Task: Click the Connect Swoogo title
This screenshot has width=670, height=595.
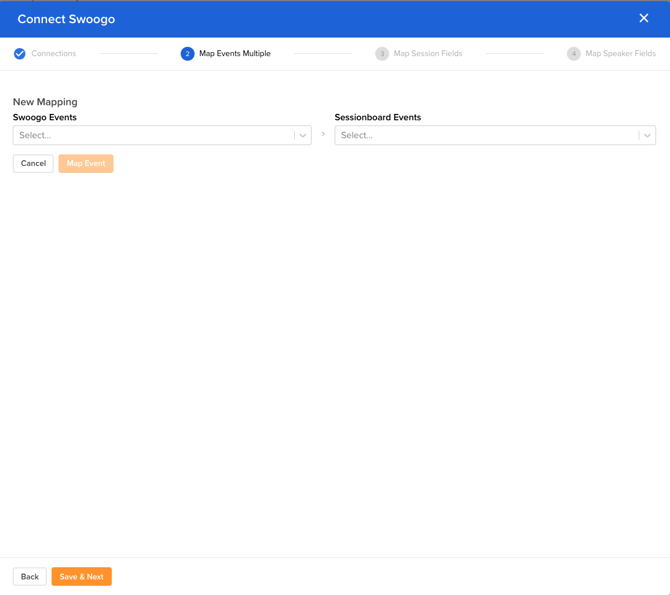Action: point(66,19)
